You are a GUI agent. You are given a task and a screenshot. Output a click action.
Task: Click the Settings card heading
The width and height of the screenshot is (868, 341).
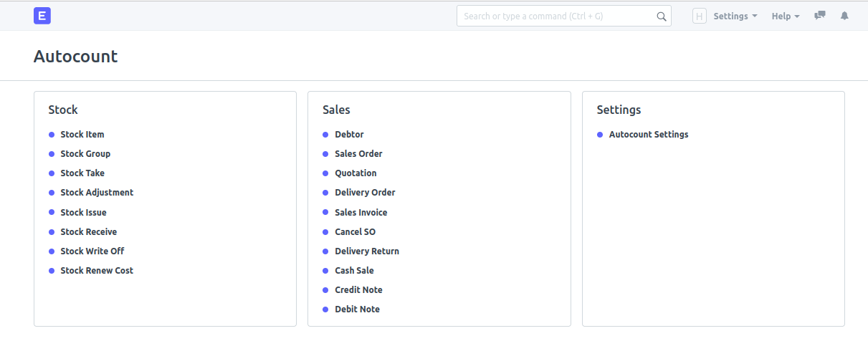tap(619, 110)
